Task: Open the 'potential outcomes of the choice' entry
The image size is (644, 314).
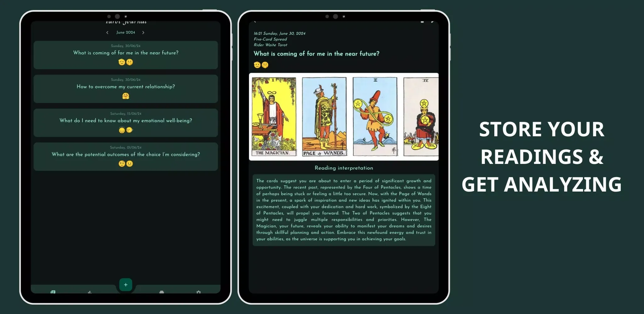Action: pos(126,157)
